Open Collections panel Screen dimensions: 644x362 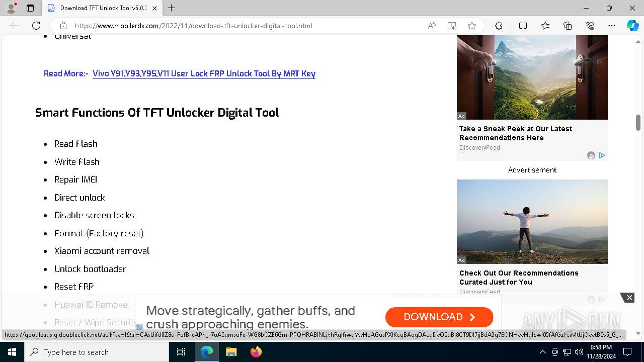[568, 26]
